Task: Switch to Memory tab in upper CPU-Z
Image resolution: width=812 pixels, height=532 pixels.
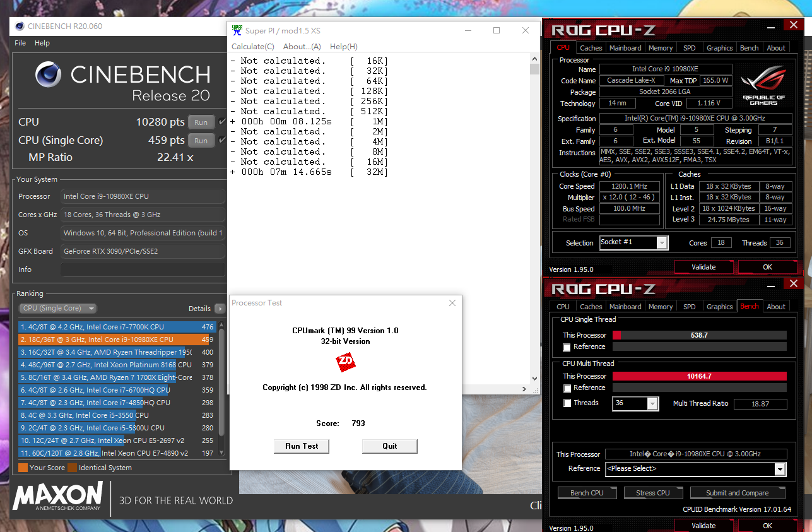Action: (661, 48)
